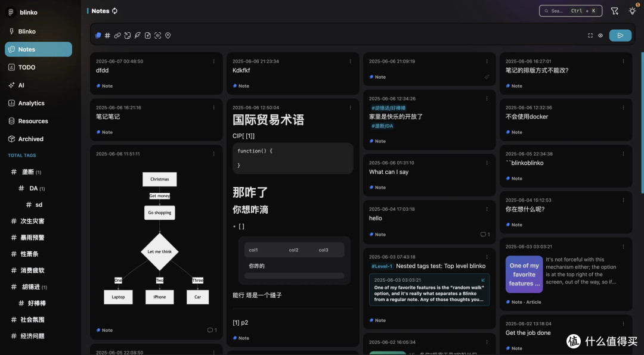Go to Analytics in the sidebar
Image resolution: width=644 pixels, height=355 pixels.
click(x=38, y=103)
